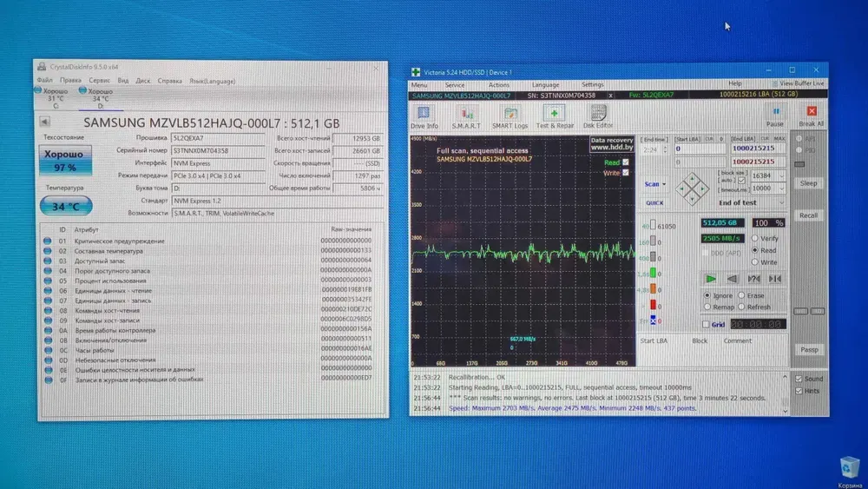The image size is (868, 489).
Task: Select the Ignore error action
Action: tap(707, 295)
